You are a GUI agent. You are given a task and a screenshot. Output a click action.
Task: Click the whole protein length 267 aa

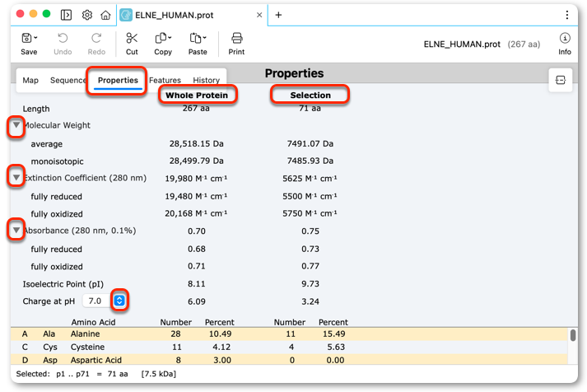(196, 109)
